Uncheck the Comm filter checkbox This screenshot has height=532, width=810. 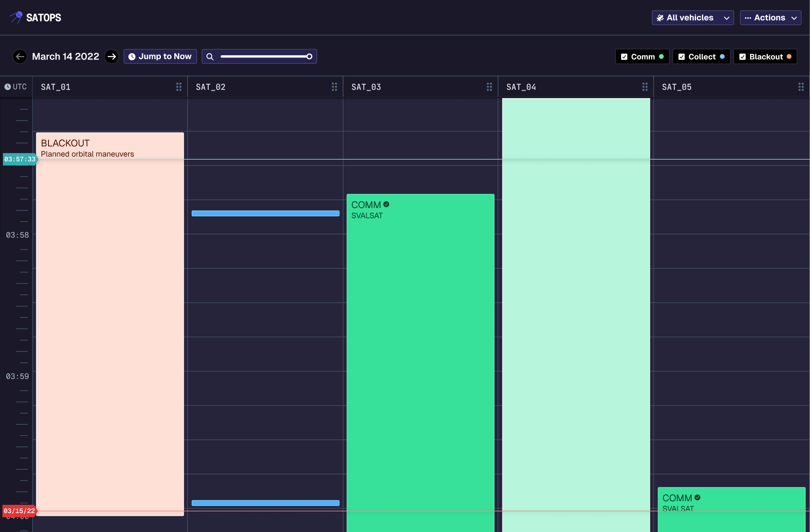tap(624, 57)
